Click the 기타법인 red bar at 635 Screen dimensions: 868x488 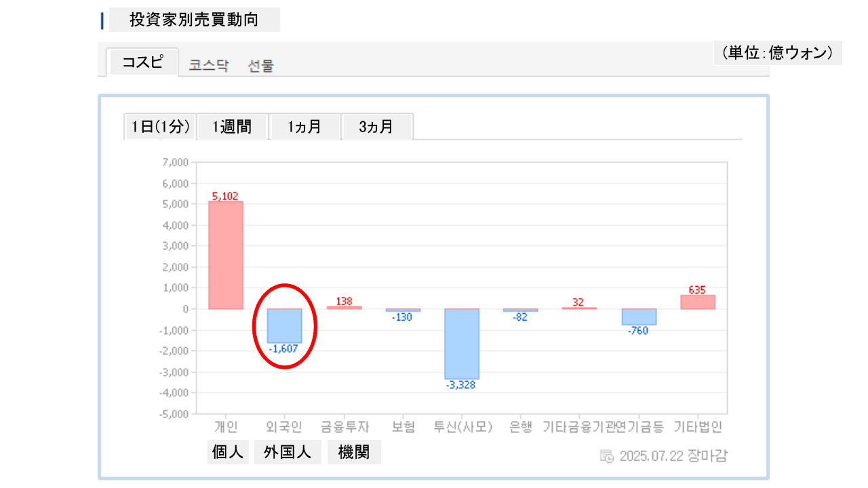tap(698, 302)
